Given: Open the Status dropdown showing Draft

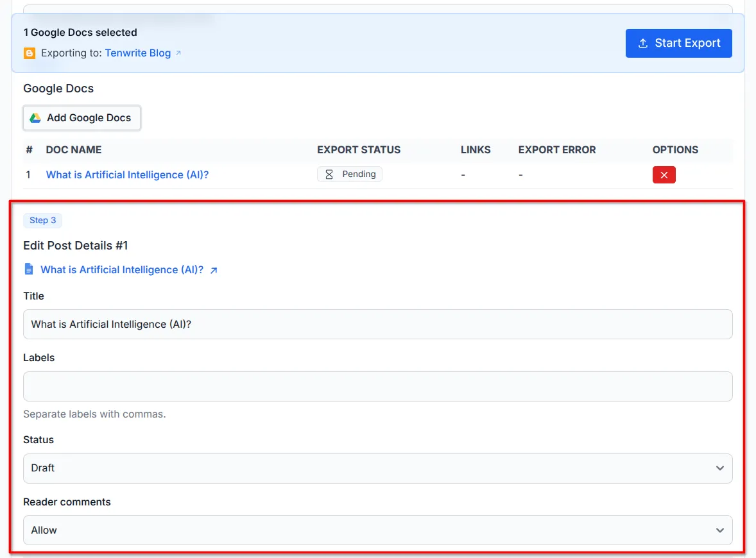Looking at the screenshot, I should pos(377,468).
